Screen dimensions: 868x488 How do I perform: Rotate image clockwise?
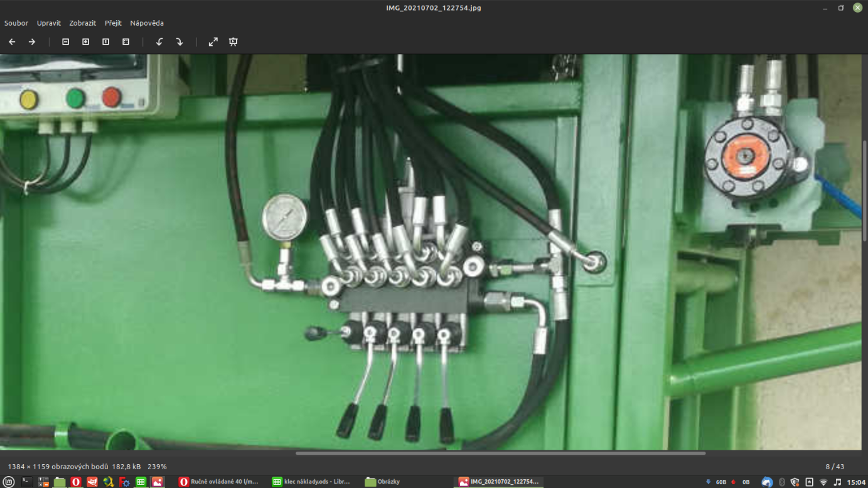click(179, 42)
